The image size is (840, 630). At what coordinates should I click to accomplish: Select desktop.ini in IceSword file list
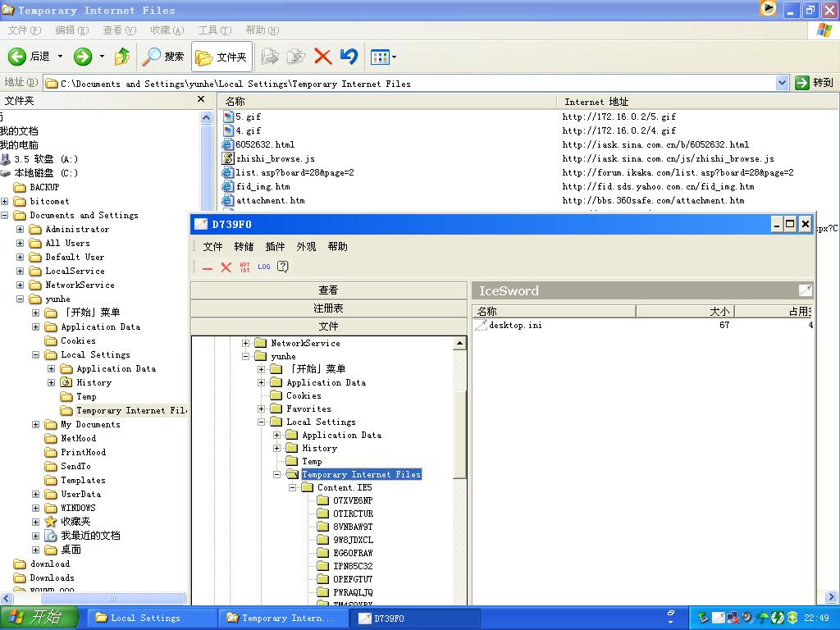[x=515, y=326]
